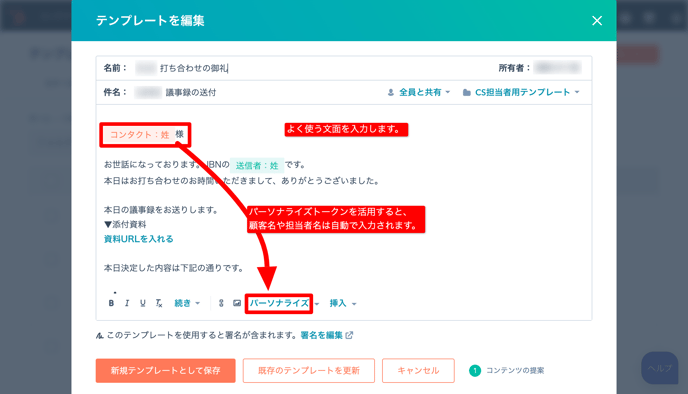Click the line 本日の議事録をお送りします。

[x=161, y=210]
